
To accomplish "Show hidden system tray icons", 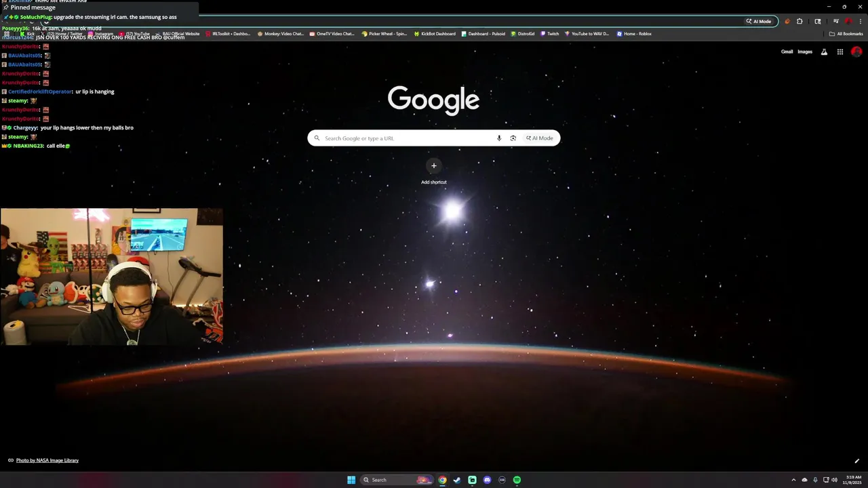I will tap(793, 480).
